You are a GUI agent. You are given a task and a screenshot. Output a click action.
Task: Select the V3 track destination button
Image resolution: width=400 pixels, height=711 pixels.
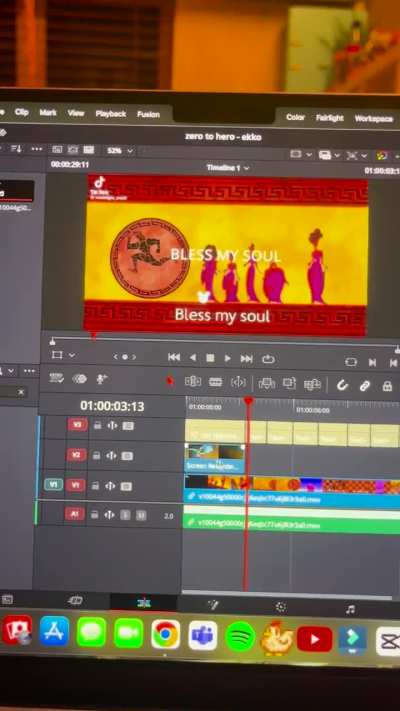pos(77,424)
